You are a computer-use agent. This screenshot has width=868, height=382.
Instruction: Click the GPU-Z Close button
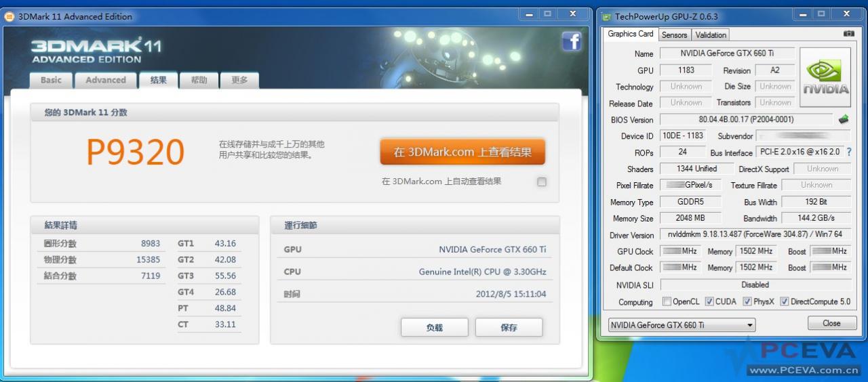click(831, 324)
